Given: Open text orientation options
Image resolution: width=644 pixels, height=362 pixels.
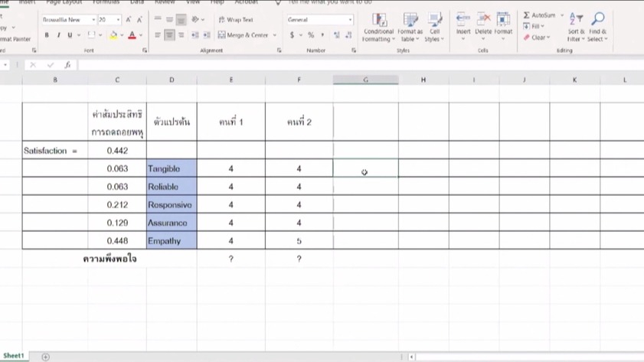Looking at the screenshot, I should [x=198, y=19].
